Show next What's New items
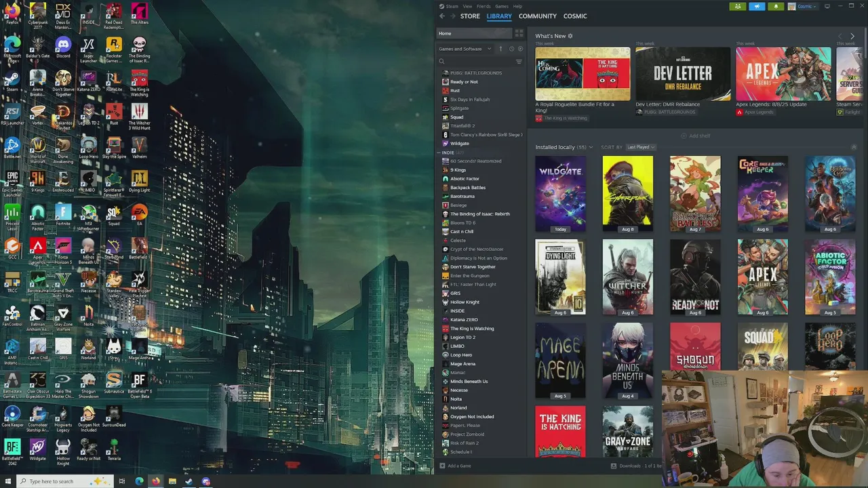Screen dimensions: 868x488 (852, 36)
